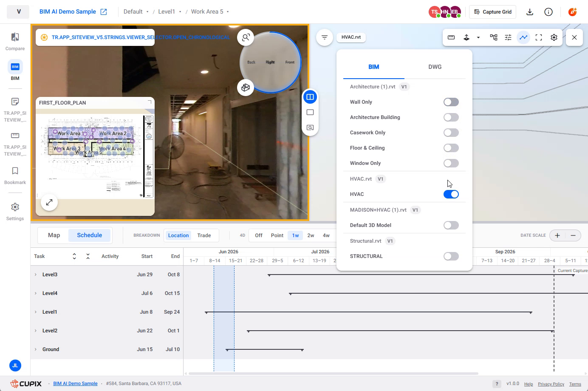Enable Architecture Building toggle
Viewport: 588px width, 391px height.
click(x=451, y=117)
